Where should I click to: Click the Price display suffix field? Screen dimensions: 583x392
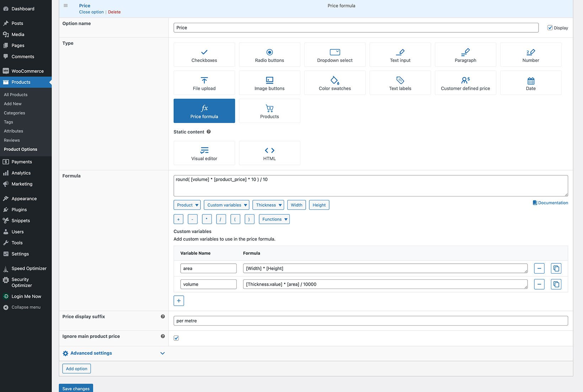(370, 321)
